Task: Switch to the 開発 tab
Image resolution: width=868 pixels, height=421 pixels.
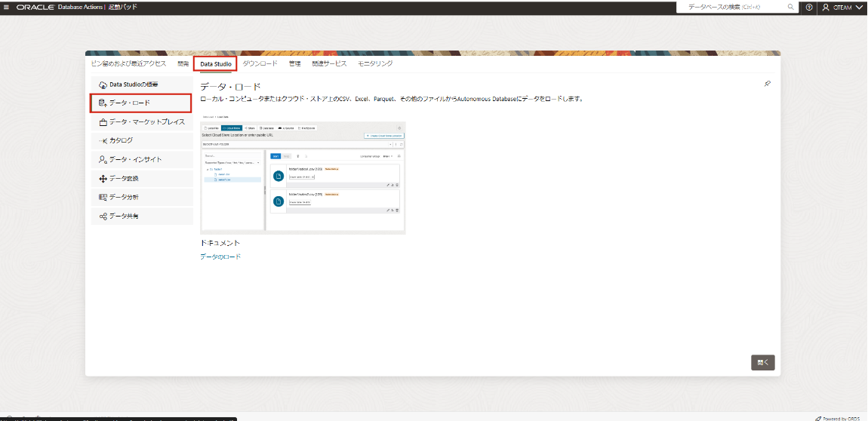Action: click(183, 63)
